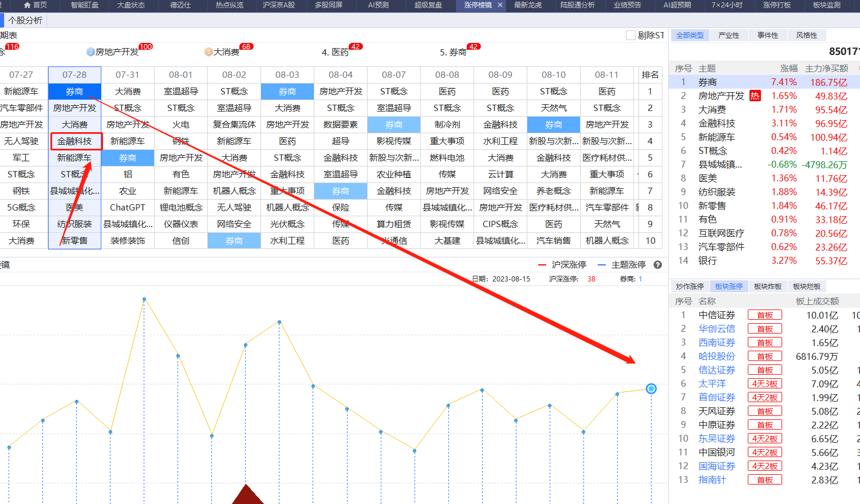Toggle the 剔除ST checkbox

pos(631,35)
